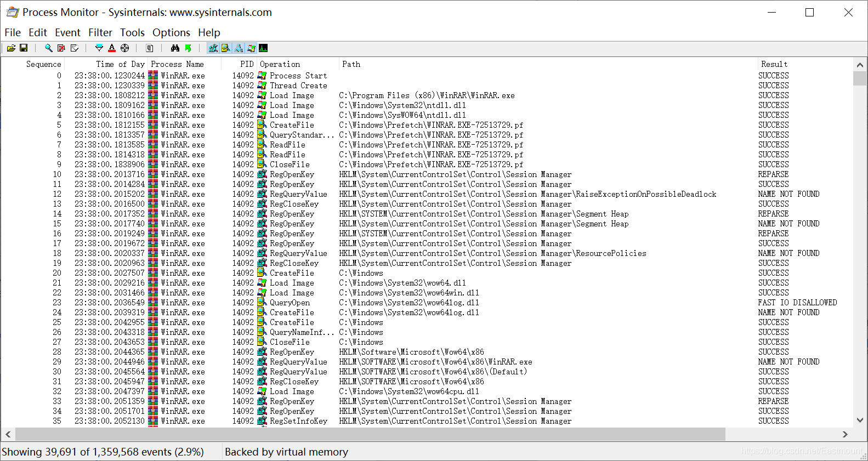868x461 pixels.
Task: Click the Thread Create operation icon
Action: click(262, 86)
